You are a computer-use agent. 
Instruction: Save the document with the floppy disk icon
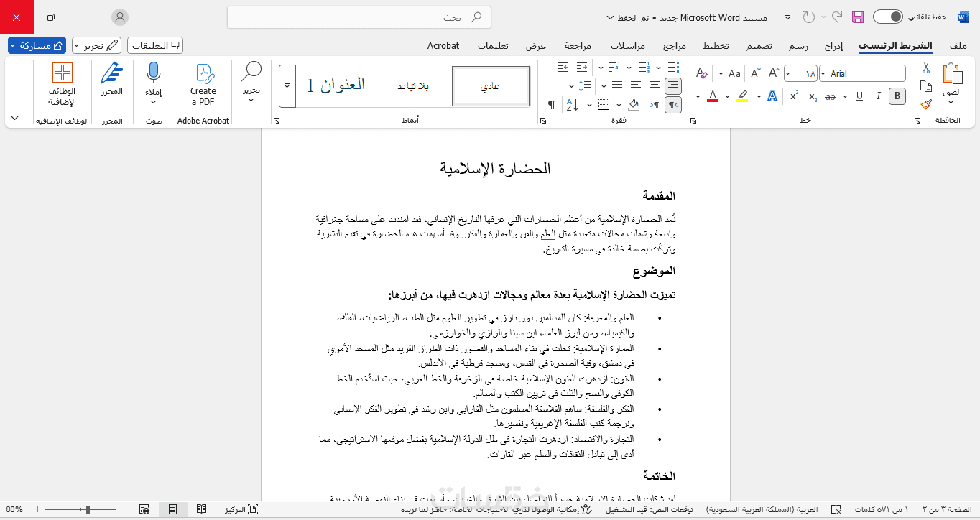click(x=858, y=17)
